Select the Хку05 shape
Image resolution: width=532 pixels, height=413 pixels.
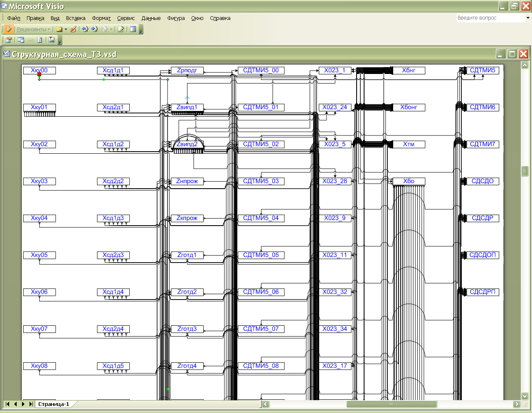(39, 255)
